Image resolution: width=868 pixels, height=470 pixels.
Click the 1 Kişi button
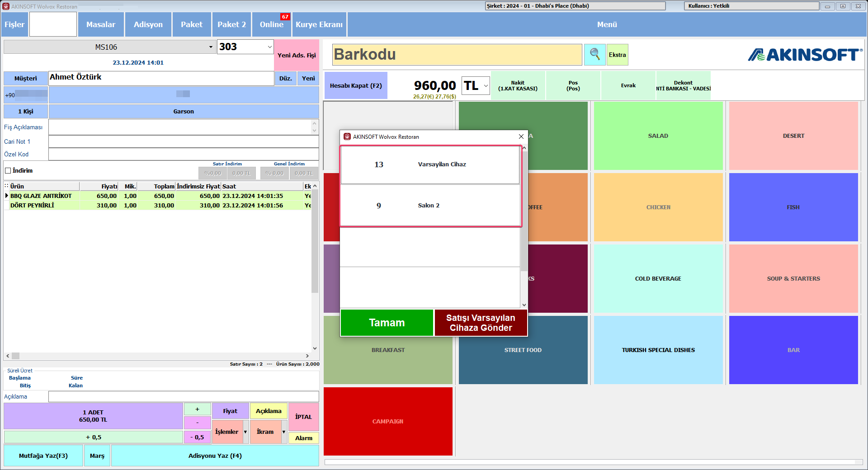click(26, 111)
